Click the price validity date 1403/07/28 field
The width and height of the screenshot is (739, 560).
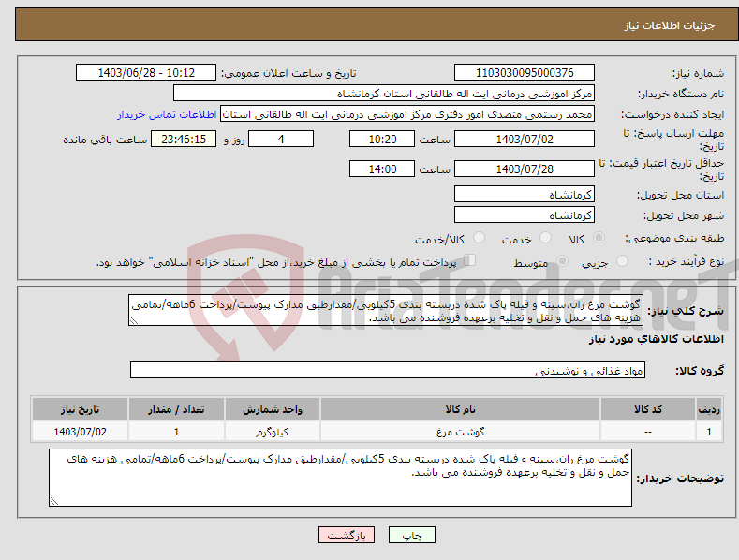point(525,169)
